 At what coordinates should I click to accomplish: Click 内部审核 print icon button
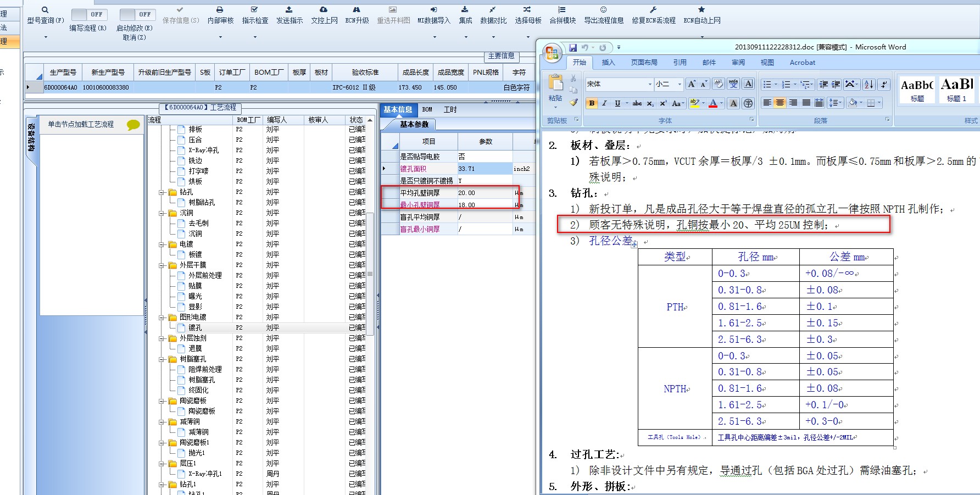[x=220, y=10]
